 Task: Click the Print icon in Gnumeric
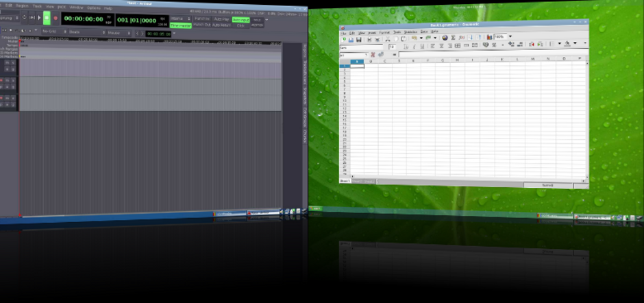click(x=369, y=40)
